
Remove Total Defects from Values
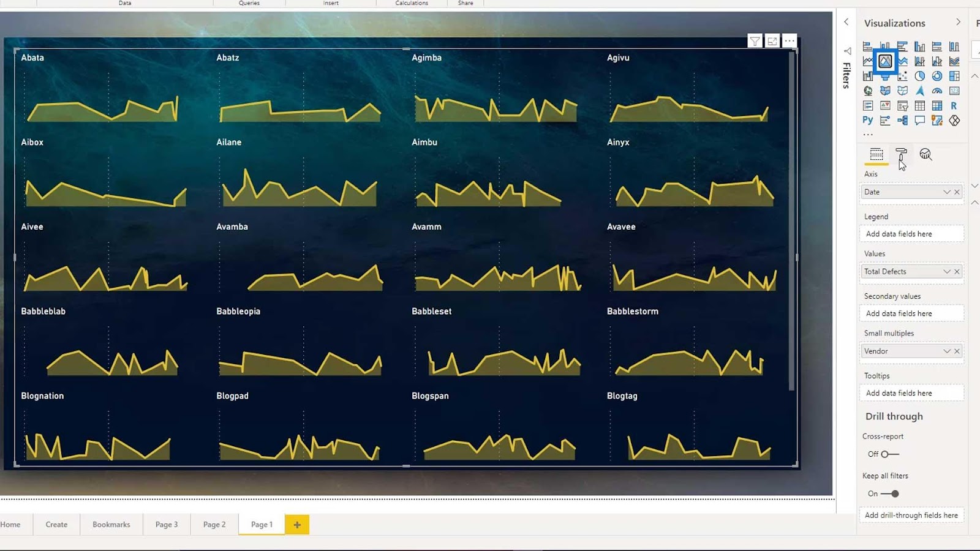pyautogui.click(x=957, y=272)
